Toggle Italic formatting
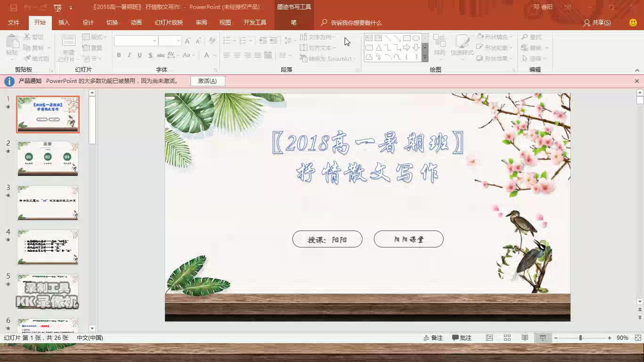644x362 pixels. 129,55
